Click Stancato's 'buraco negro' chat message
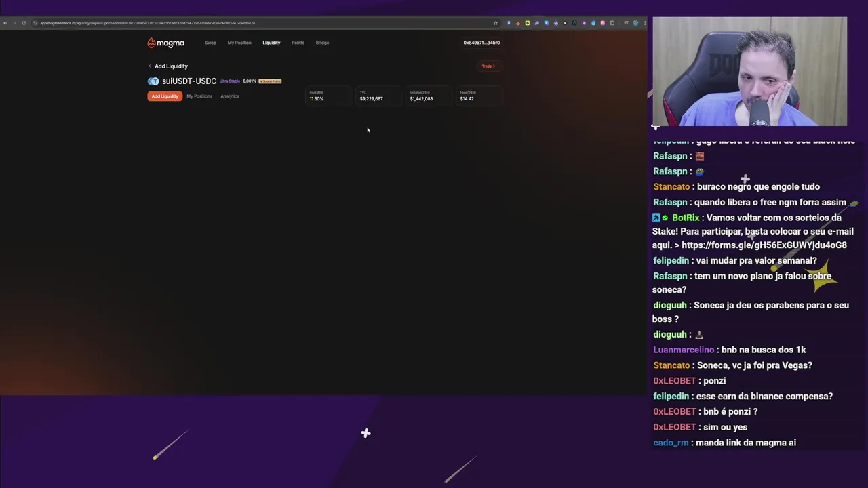Image resolution: width=868 pixels, height=488 pixels. [x=758, y=187]
